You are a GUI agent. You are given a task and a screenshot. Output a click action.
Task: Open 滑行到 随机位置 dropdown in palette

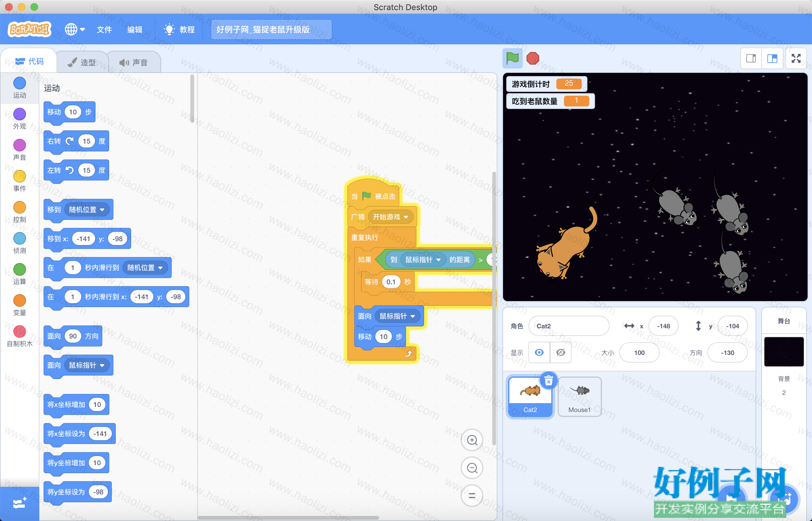coord(145,267)
